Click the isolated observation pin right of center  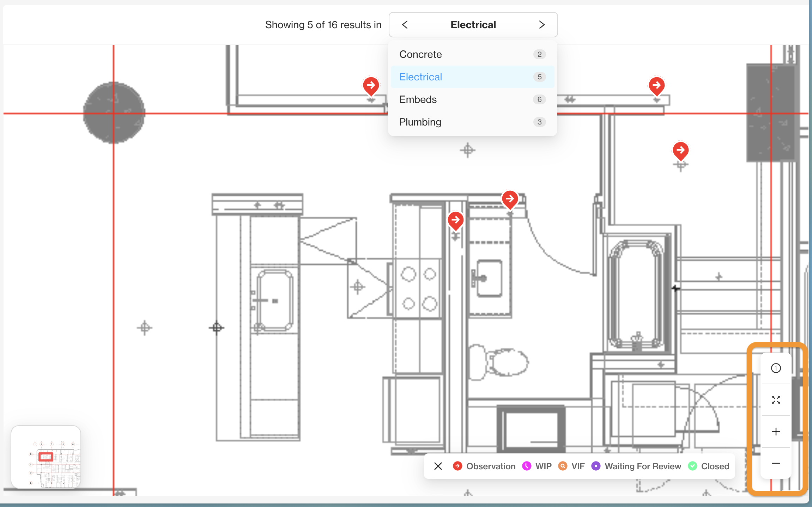pyautogui.click(x=680, y=150)
